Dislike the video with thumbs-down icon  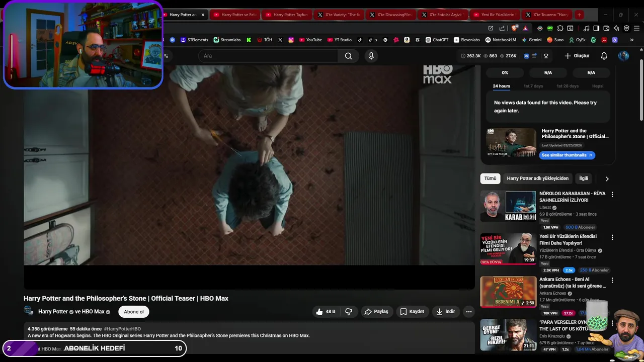[349, 312]
